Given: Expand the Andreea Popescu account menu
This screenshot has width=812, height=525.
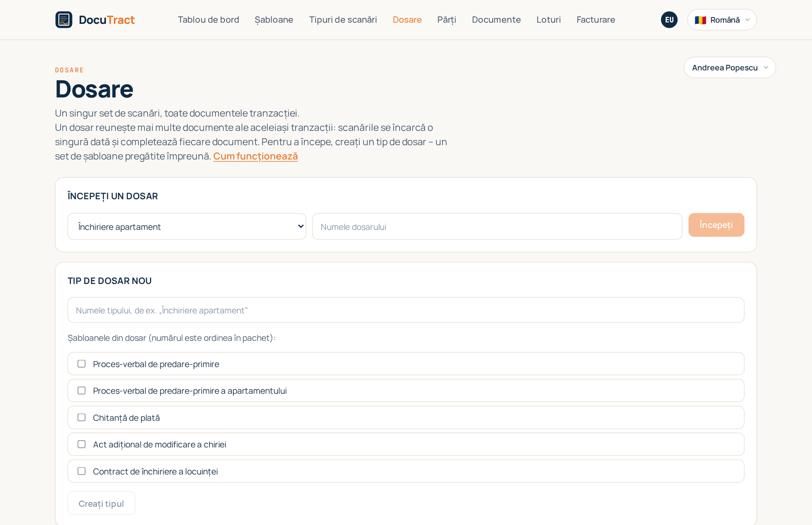Looking at the screenshot, I should point(730,67).
